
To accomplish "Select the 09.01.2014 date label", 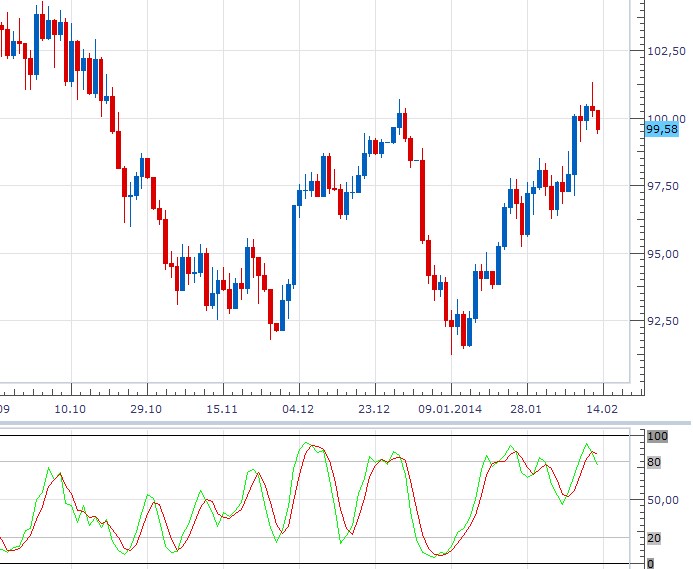I will [450, 409].
